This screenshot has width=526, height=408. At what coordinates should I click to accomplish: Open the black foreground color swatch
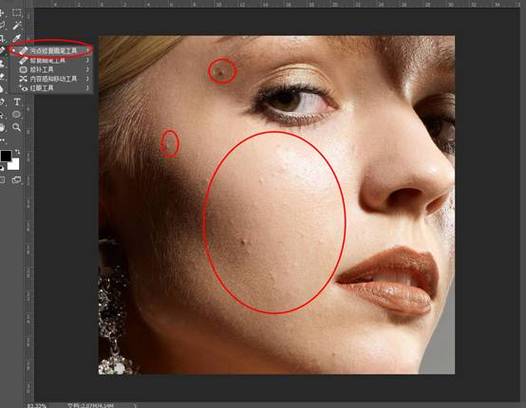pos(6,156)
